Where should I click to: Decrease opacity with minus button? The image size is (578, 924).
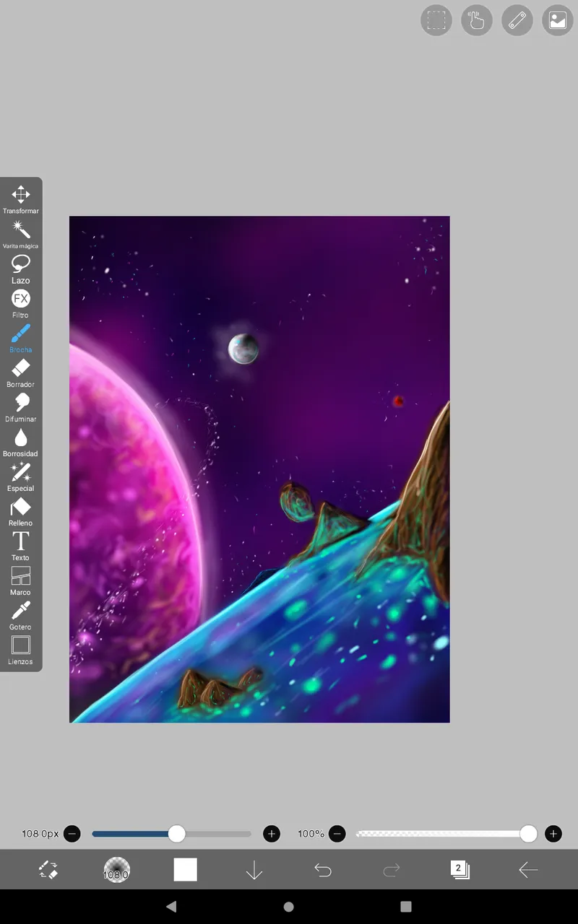[x=337, y=834]
